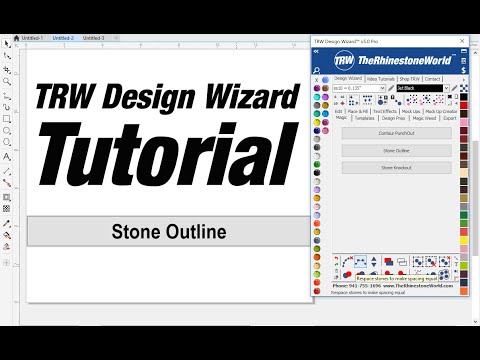Open the quick customize plus button in toolbox
480x360 pixels.
click(x=6, y=263)
